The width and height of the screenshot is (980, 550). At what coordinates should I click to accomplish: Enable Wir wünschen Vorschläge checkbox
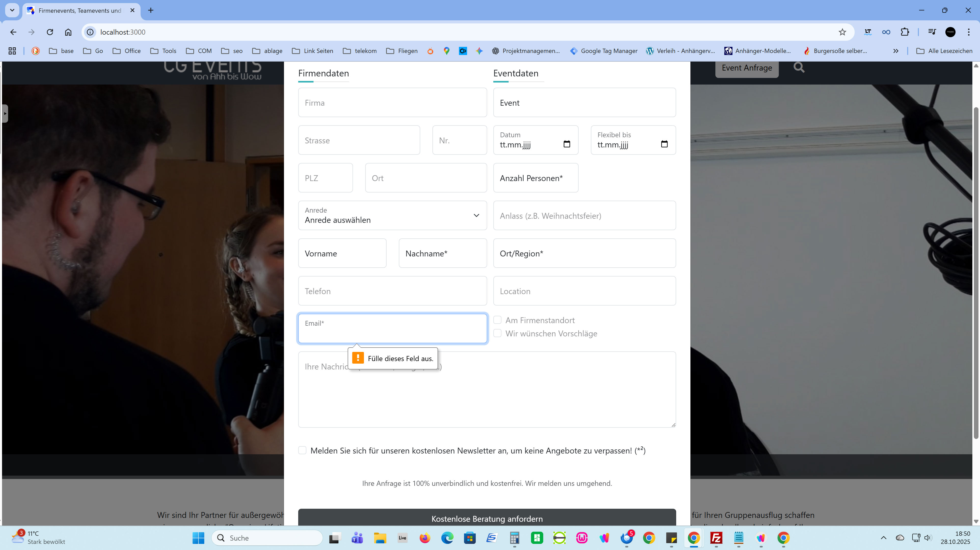click(x=497, y=333)
